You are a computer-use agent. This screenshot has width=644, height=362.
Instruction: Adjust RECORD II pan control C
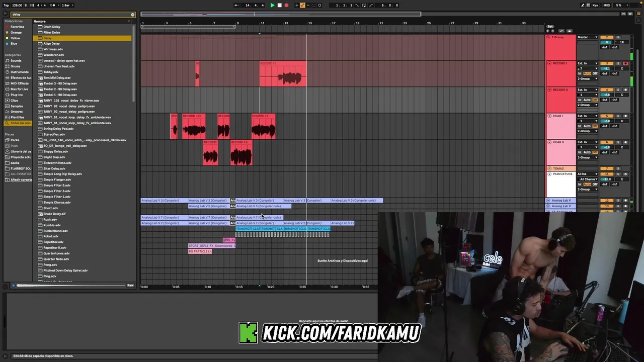pos(622,95)
